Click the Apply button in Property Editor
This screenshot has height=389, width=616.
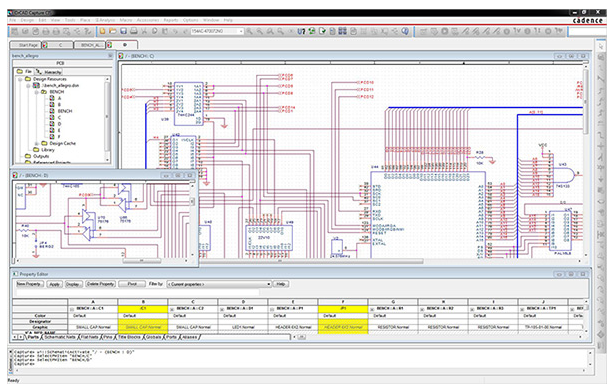pos(55,284)
